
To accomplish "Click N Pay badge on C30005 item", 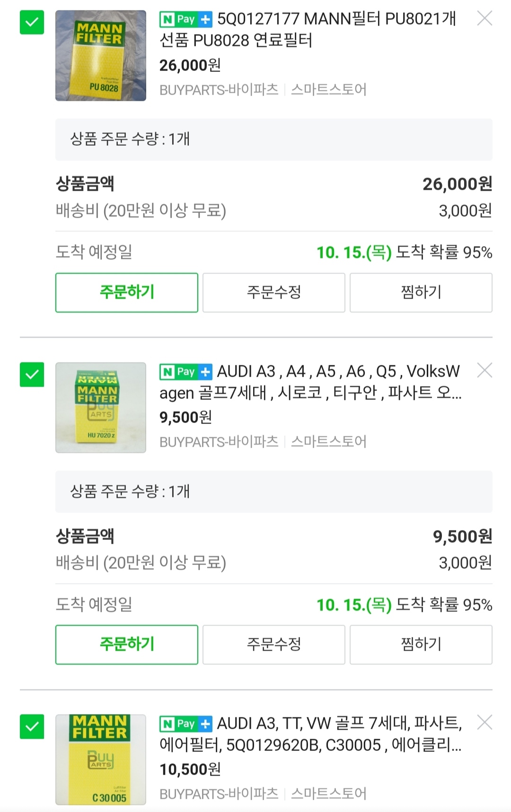I will click(x=186, y=724).
